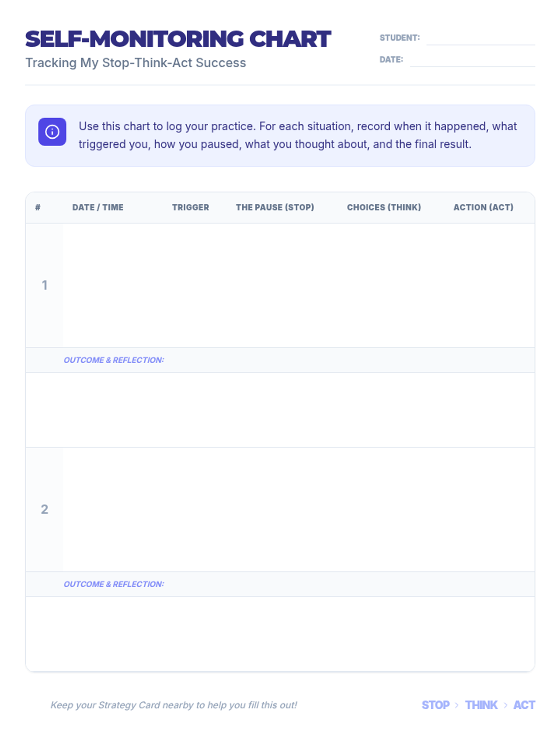Click The Pause (Stop) column header
Viewport: 560px width, 747px height.
click(275, 207)
